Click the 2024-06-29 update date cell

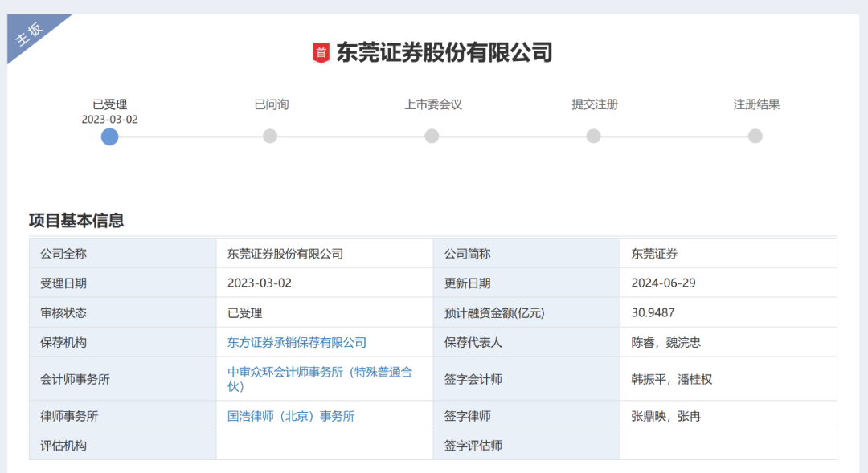point(728,283)
